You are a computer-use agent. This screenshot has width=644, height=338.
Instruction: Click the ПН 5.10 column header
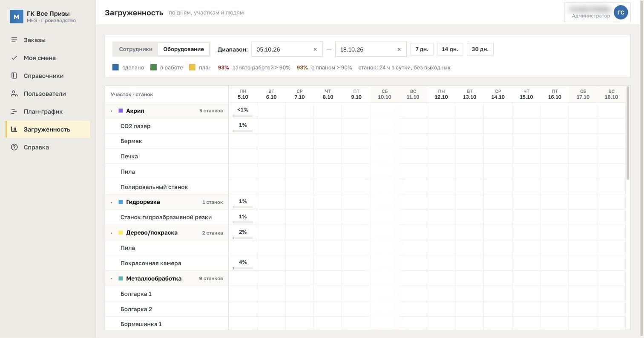pos(243,94)
